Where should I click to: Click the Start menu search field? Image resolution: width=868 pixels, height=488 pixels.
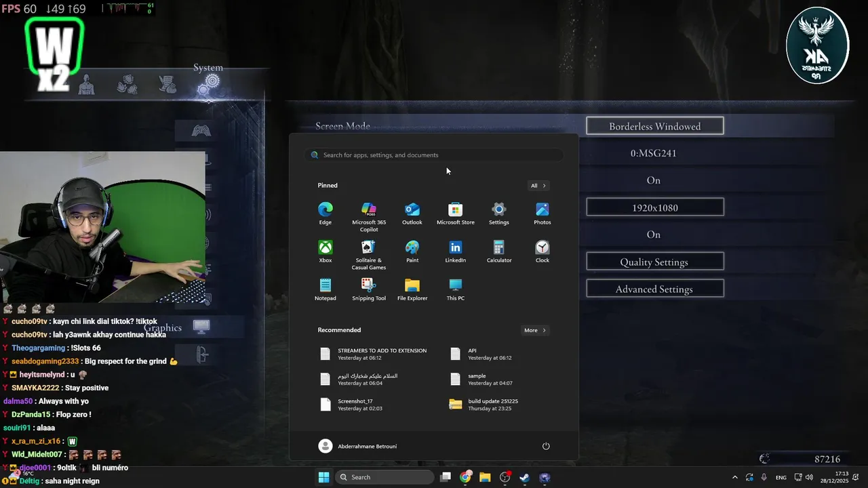click(x=434, y=155)
